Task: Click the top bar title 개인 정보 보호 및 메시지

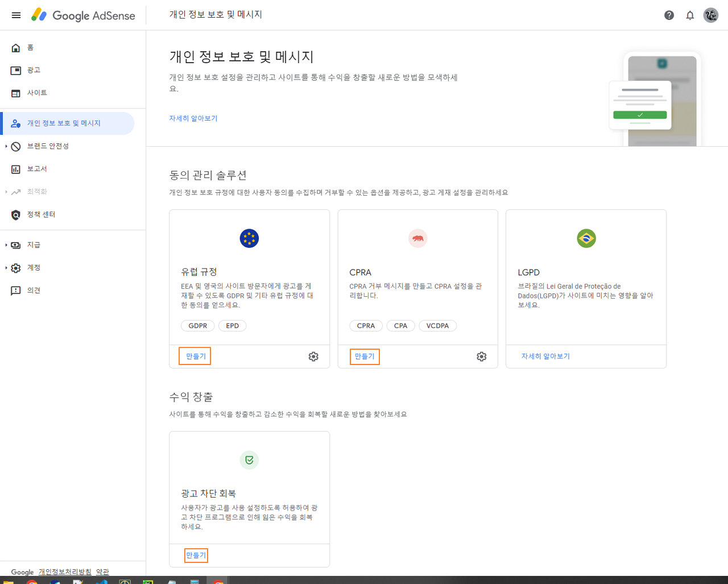Action: coord(216,15)
